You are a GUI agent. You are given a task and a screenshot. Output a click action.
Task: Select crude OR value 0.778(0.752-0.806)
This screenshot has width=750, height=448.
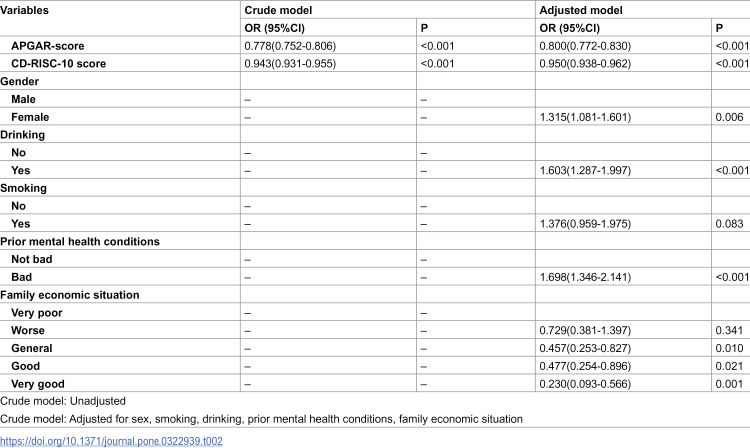coord(290,46)
